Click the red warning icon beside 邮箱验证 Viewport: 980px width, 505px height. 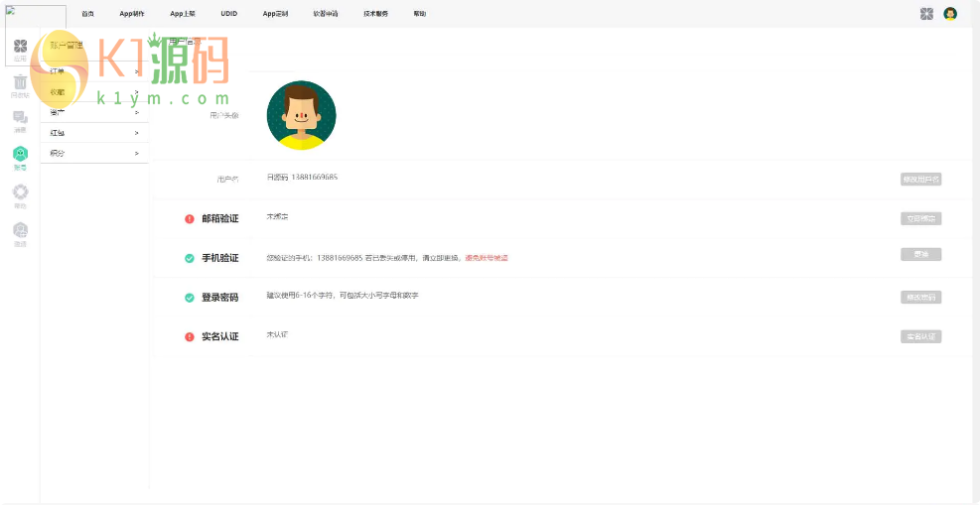coord(190,219)
